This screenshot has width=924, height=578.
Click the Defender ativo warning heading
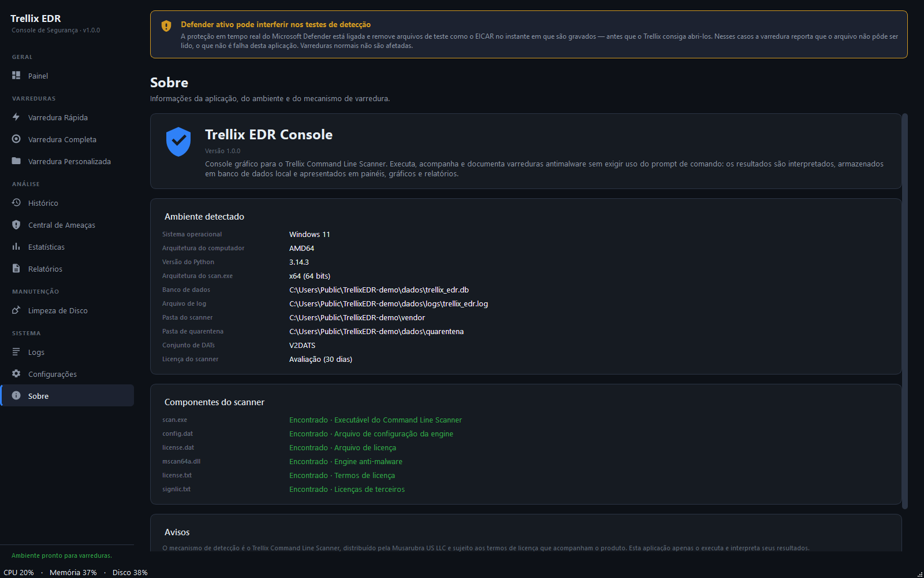click(x=275, y=24)
